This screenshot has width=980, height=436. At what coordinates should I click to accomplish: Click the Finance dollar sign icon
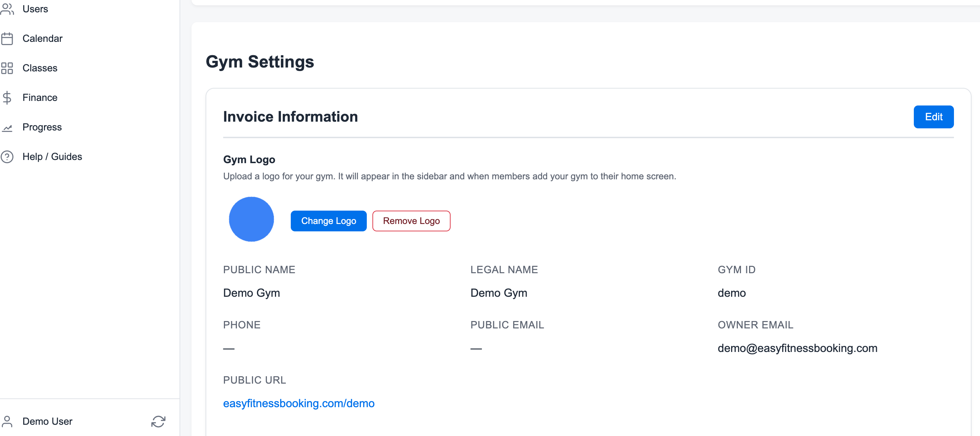[7, 98]
